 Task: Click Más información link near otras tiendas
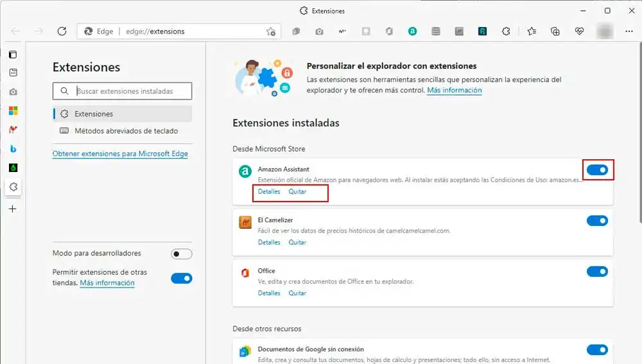pos(107,282)
